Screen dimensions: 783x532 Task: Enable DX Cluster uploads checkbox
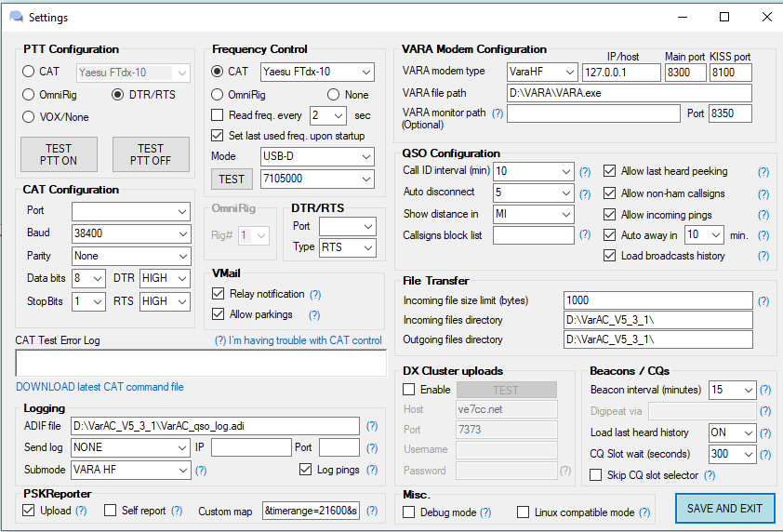(x=409, y=390)
